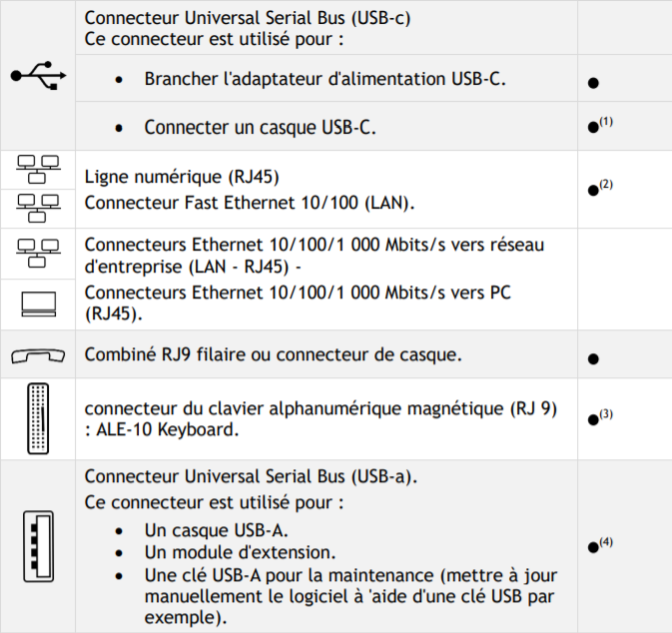Click the magnetic keyboard connector icon
This screenshot has height=633, width=672.
(x=38, y=418)
